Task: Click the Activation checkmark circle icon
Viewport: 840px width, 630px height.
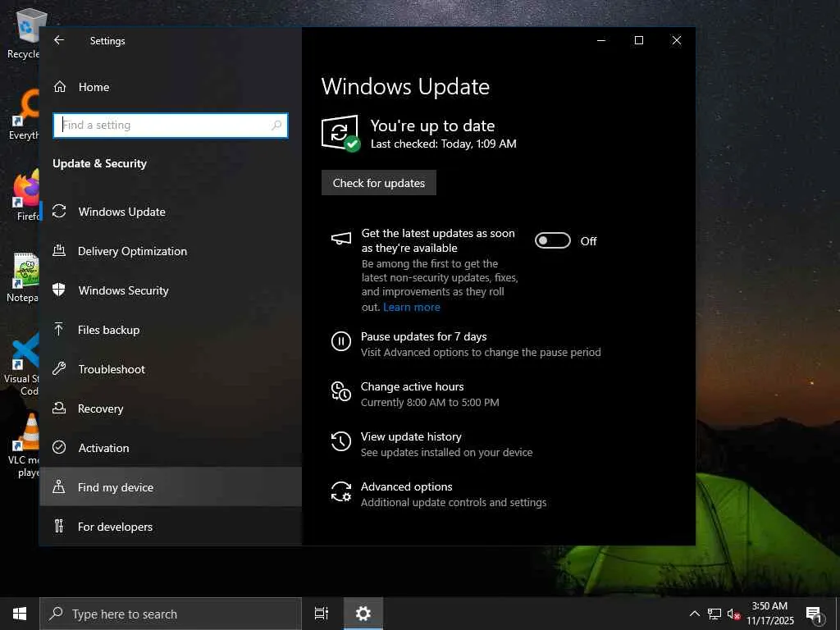Action: click(x=59, y=447)
